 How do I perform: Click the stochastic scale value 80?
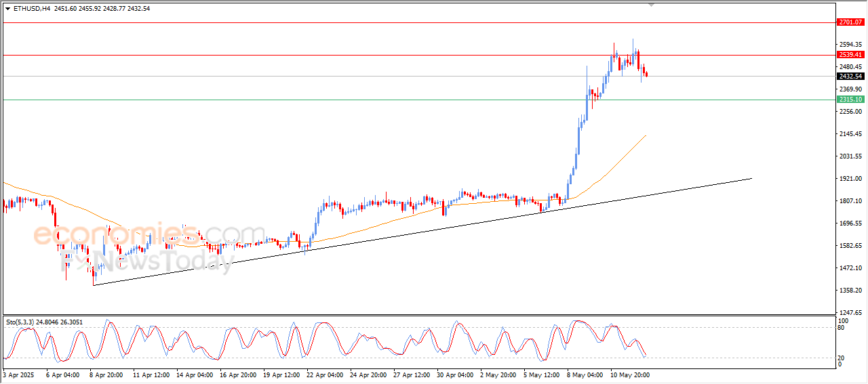tap(842, 328)
